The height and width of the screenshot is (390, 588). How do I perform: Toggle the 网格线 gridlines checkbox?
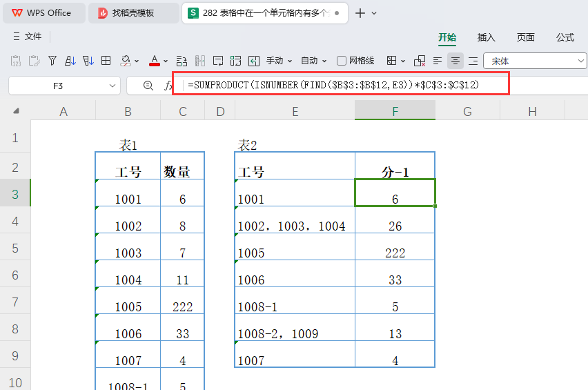click(x=341, y=61)
